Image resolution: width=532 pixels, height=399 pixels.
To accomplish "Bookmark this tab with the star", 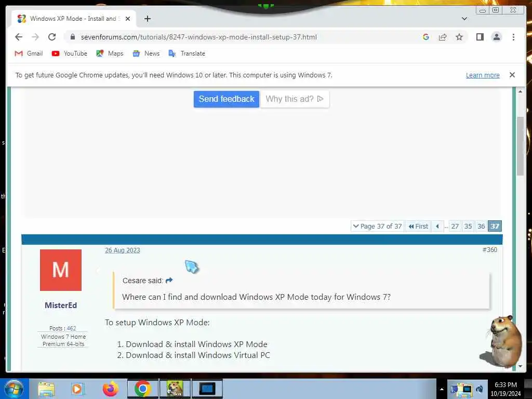I will click(x=459, y=37).
